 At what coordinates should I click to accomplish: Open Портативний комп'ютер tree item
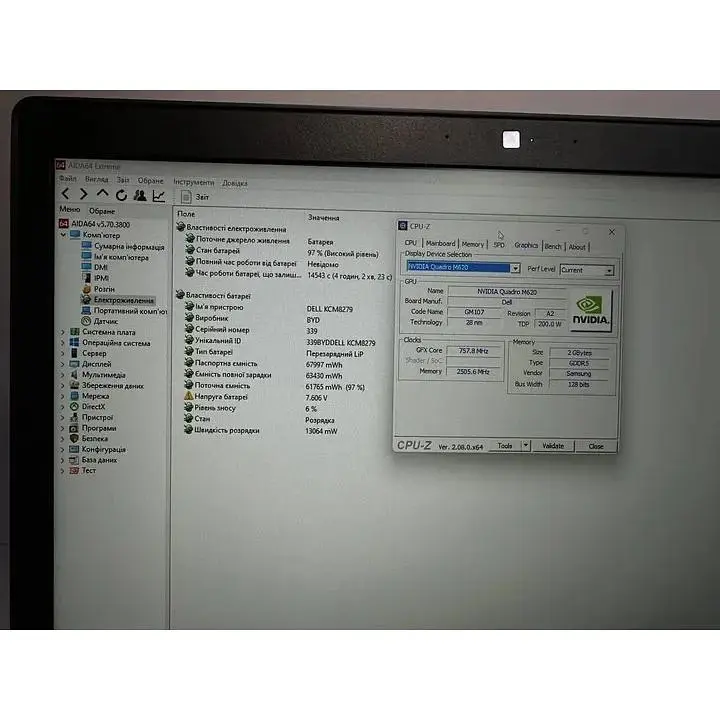[x=124, y=311]
